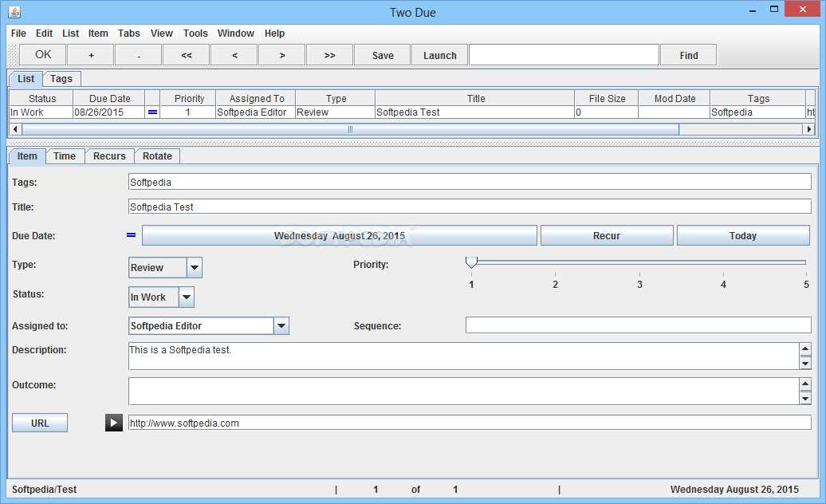The image size is (826, 504).
Task: Launch the URL with the play icon
Action: [114, 423]
